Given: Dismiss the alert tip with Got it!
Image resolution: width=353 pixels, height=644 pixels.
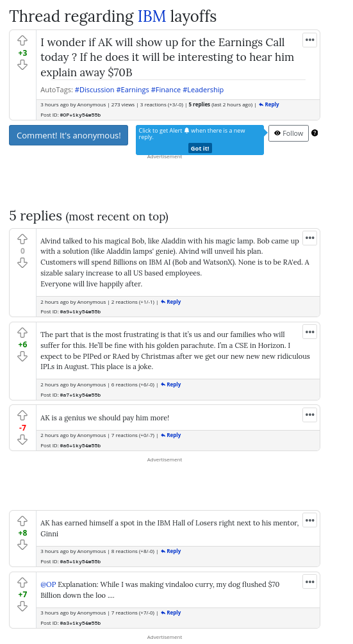Looking at the screenshot, I should 200,148.
